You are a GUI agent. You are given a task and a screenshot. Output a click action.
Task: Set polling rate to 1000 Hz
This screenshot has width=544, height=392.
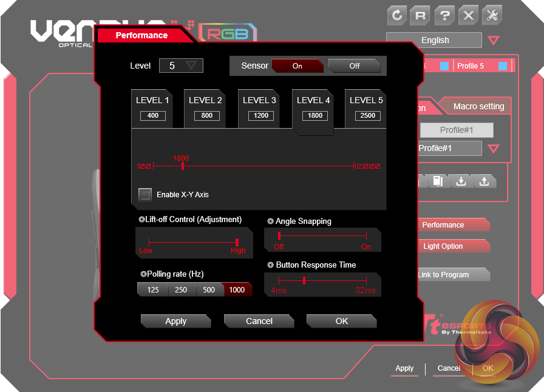tap(237, 289)
